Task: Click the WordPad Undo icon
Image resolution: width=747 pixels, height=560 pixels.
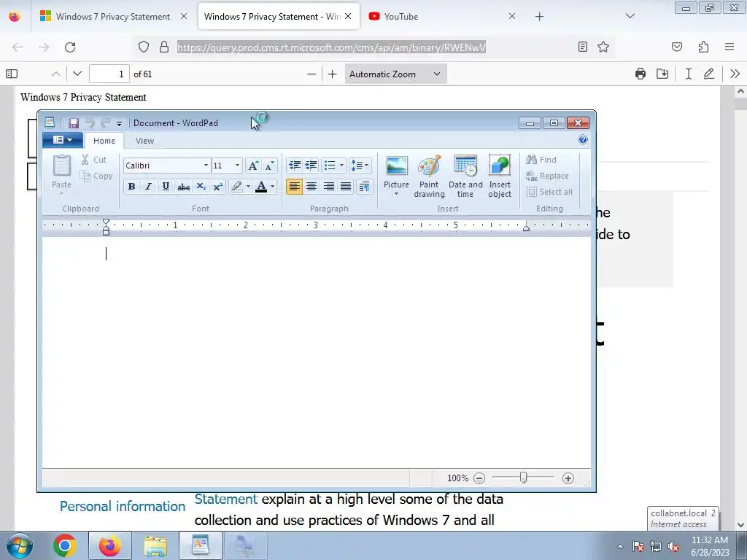Action: coord(90,122)
